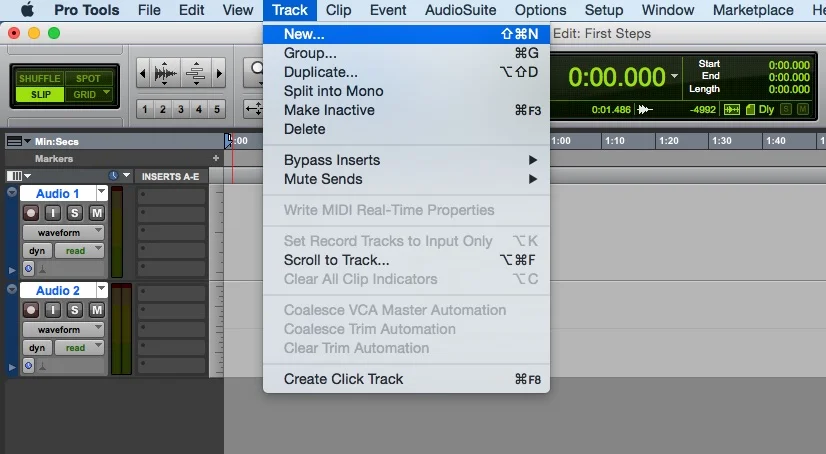Click the S solo indicator in counter display
826x454 pixels.
tap(786, 109)
